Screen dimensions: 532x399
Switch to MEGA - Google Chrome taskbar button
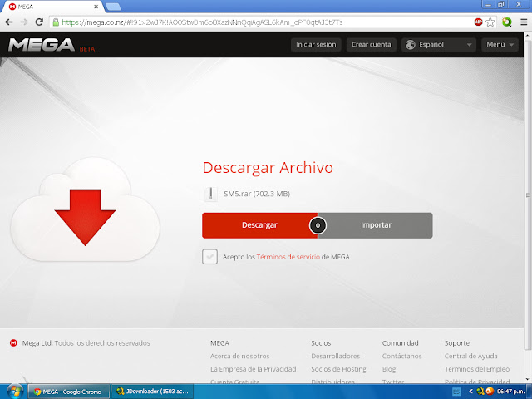tap(68, 392)
